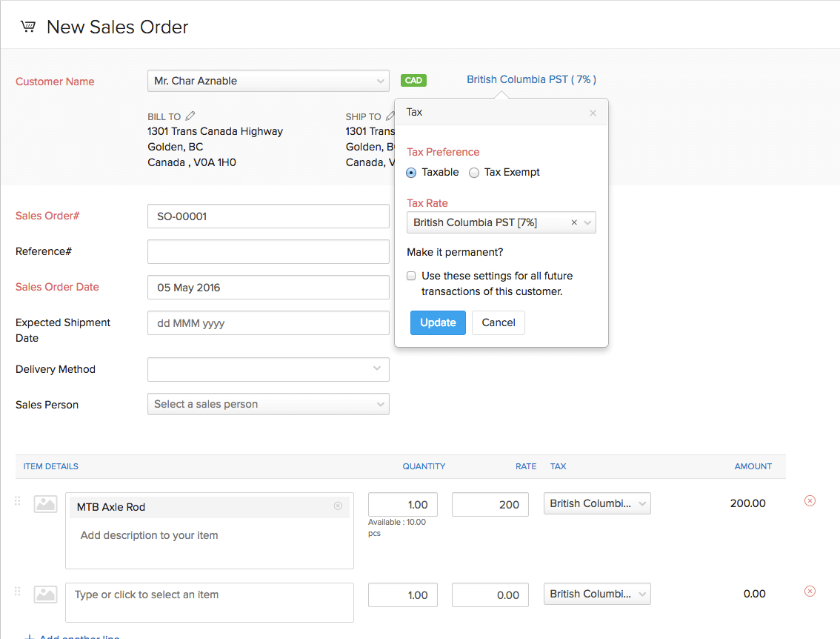
Task: Click the image placeholder on the empty item row
Action: (x=45, y=594)
